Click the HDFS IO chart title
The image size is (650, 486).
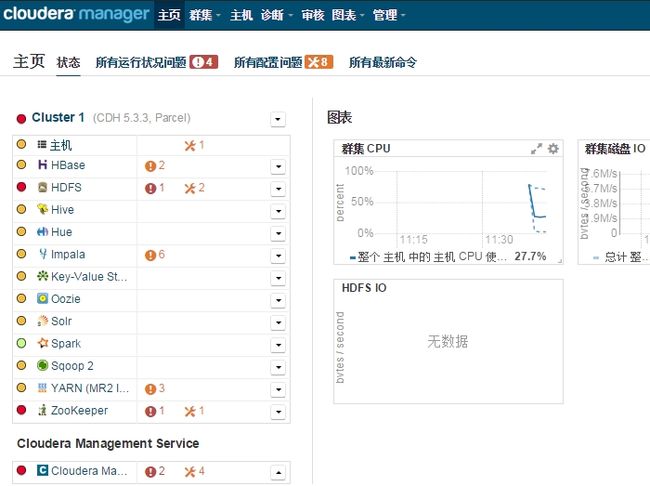coord(364,288)
